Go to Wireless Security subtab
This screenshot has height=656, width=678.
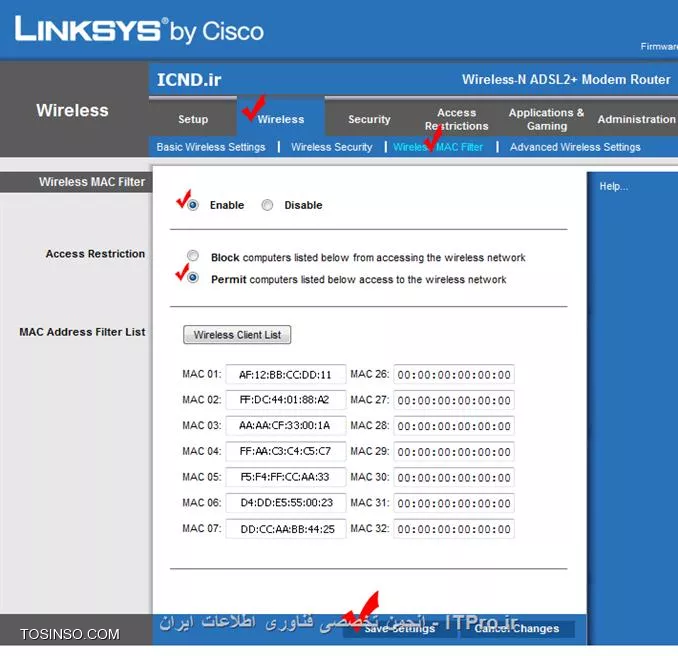(x=331, y=147)
